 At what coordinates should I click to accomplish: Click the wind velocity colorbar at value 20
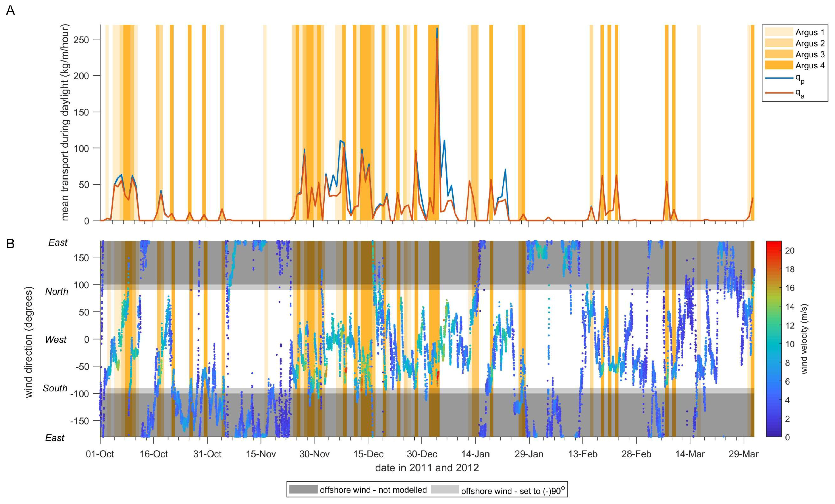click(x=774, y=250)
